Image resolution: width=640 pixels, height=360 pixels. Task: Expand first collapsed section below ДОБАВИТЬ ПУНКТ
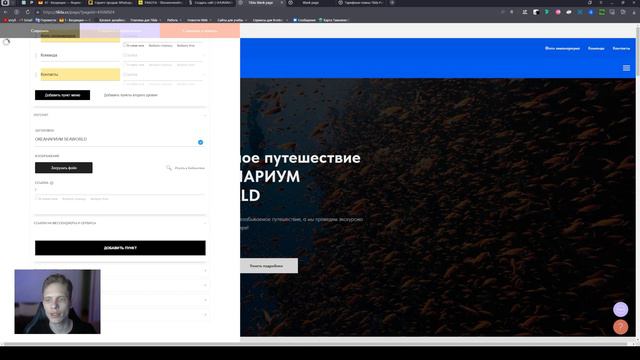tap(205, 271)
